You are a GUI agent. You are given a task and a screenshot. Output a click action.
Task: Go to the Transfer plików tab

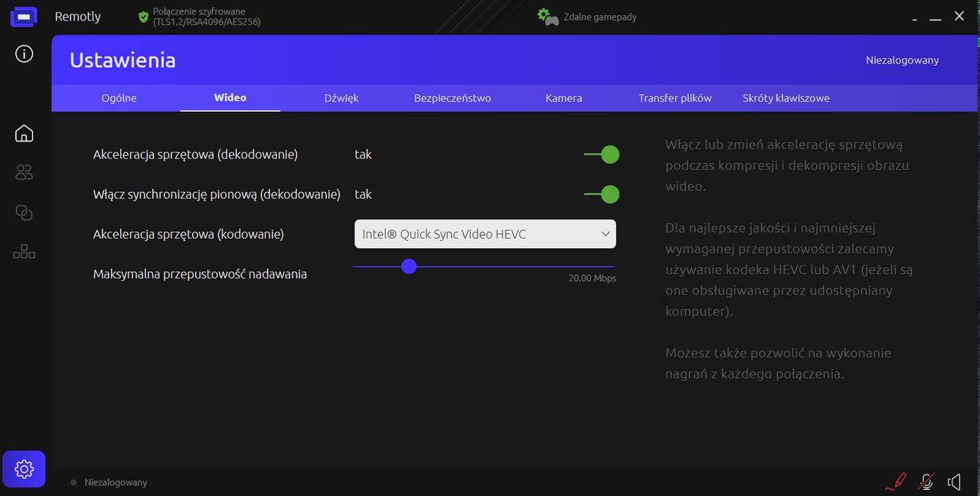click(675, 98)
